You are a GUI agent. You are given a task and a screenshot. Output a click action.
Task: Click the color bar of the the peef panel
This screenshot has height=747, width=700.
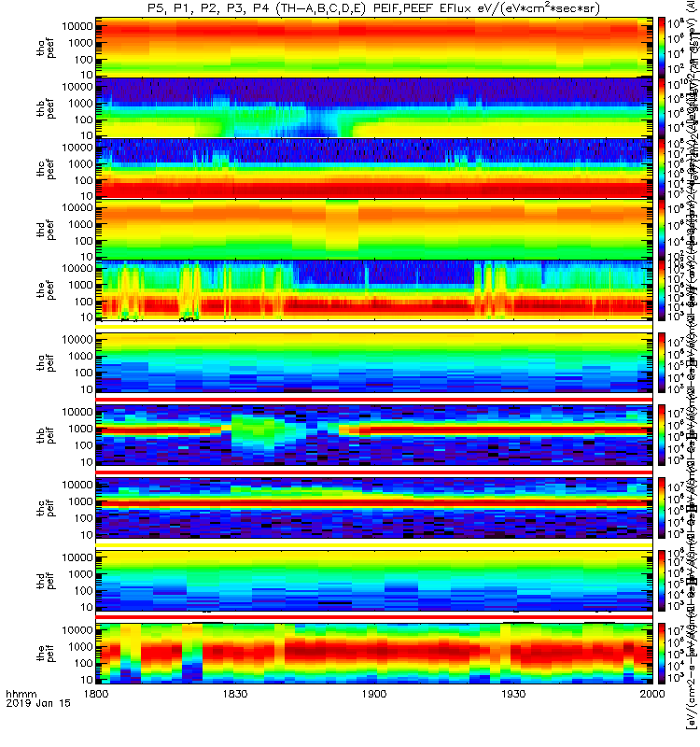point(662,290)
